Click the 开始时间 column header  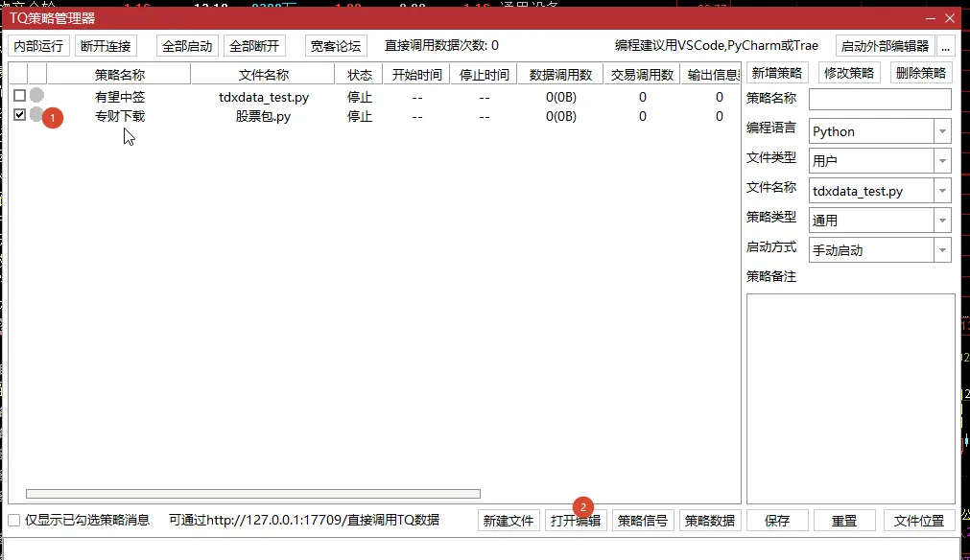pos(417,75)
